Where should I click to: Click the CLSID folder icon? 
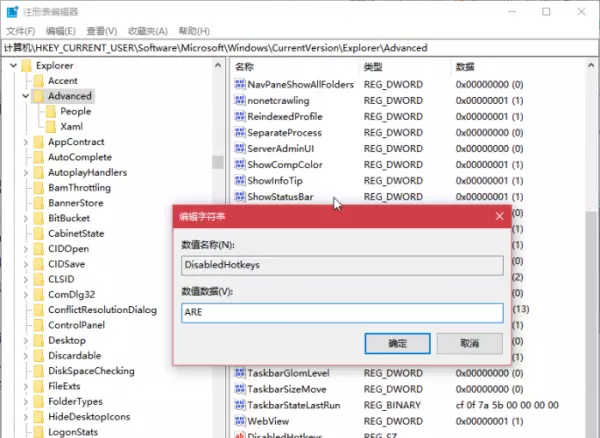pyautogui.click(x=39, y=279)
